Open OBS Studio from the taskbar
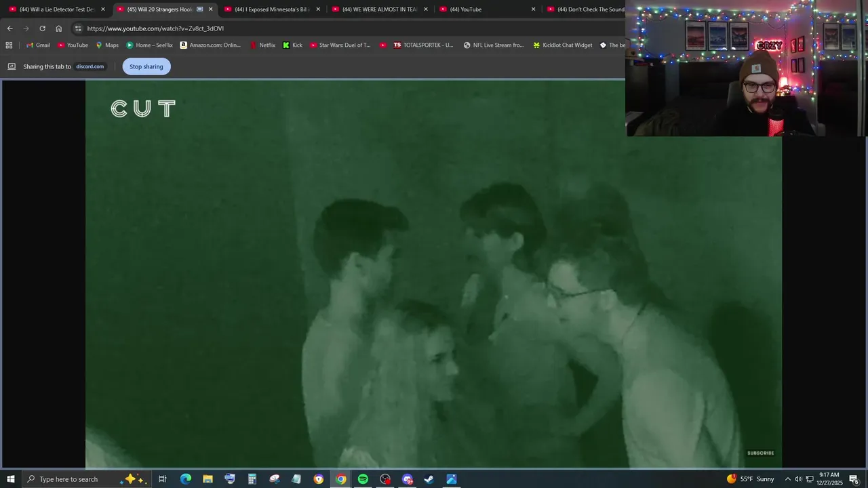Image resolution: width=868 pixels, height=488 pixels. 385,479
